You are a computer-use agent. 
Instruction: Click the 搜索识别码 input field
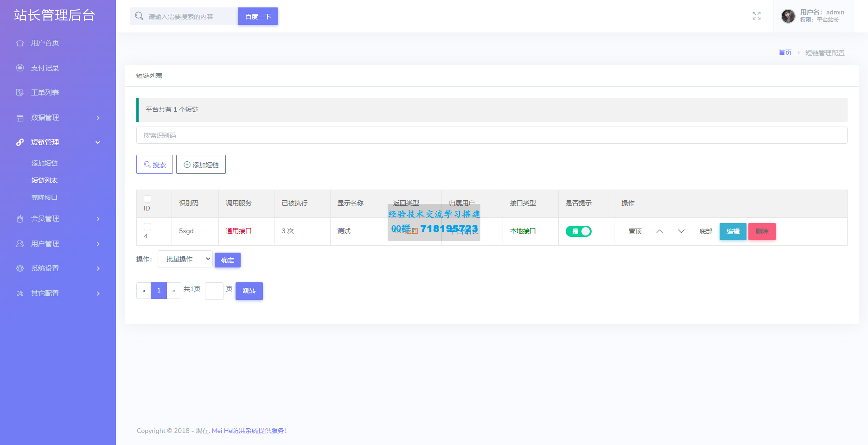[x=491, y=135]
